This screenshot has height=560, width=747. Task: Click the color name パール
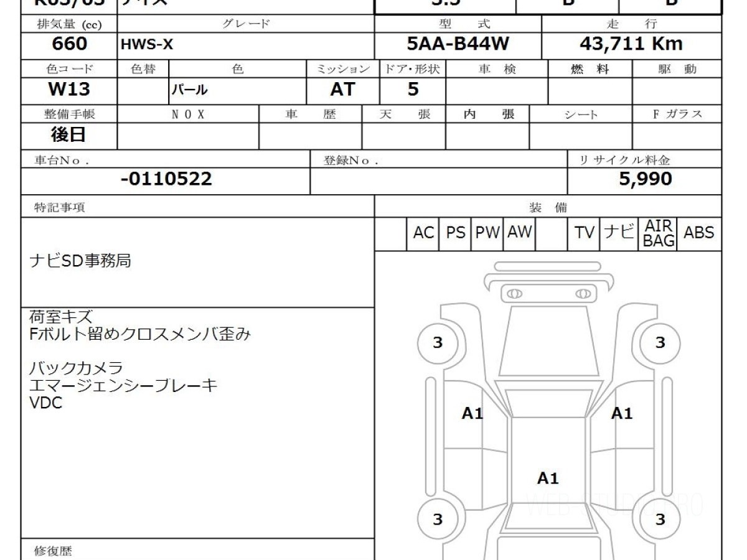tap(189, 91)
